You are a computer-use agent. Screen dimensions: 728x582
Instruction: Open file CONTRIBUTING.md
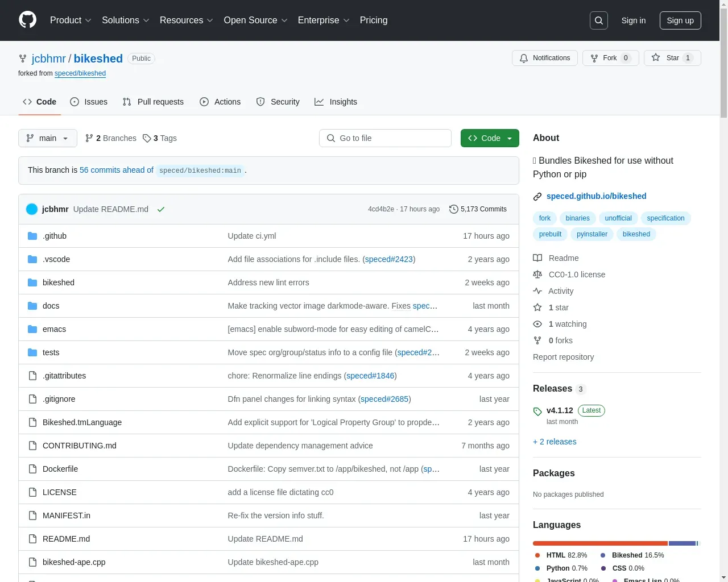point(80,446)
